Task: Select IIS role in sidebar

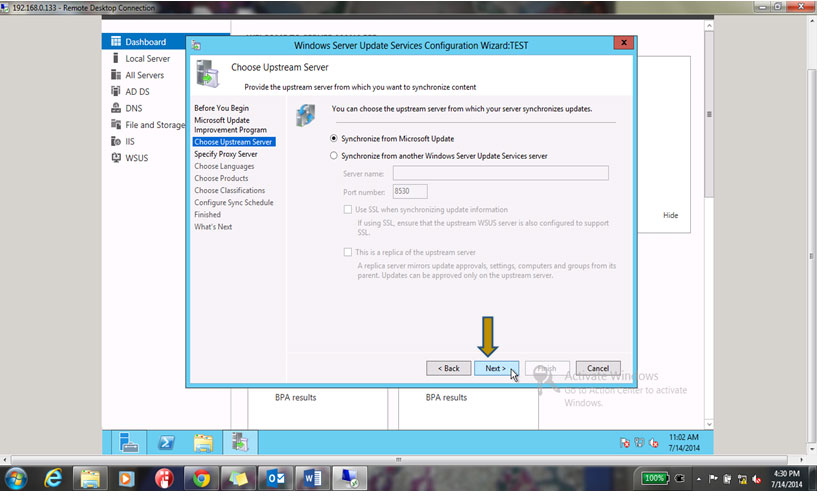Action: [130, 141]
